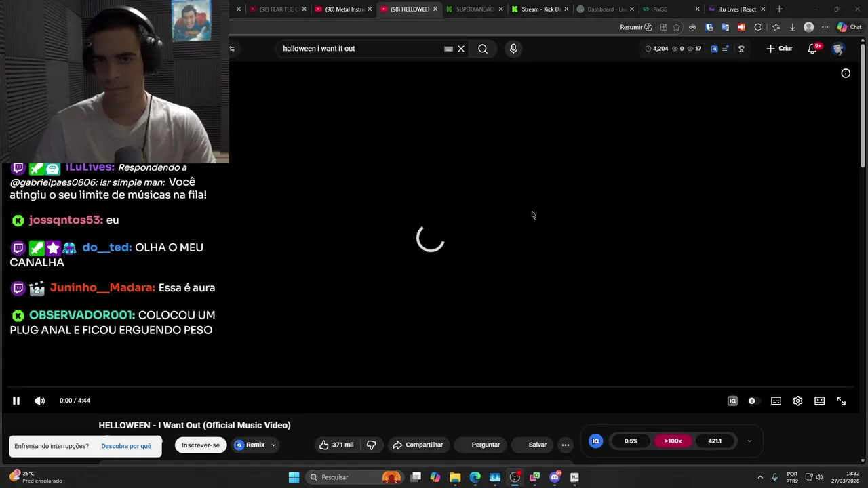This screenshot has height=488, width=868.
Task: Like the video with 371 mil likes
Action: (337, 445)
